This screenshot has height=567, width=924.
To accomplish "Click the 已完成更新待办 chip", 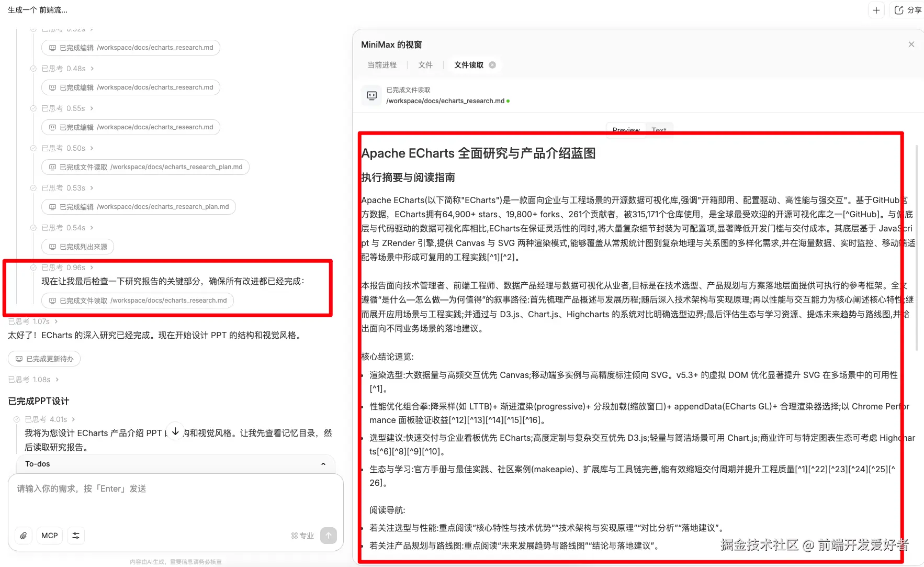I will [x=44, y=359].
